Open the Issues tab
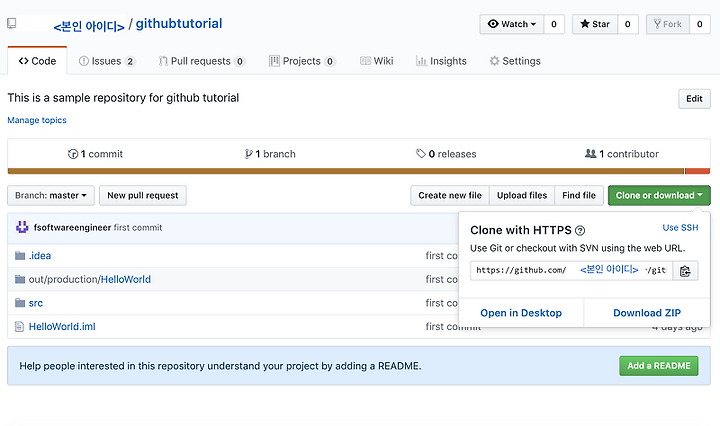Screen dimensions: 720x426 [107, 61]
